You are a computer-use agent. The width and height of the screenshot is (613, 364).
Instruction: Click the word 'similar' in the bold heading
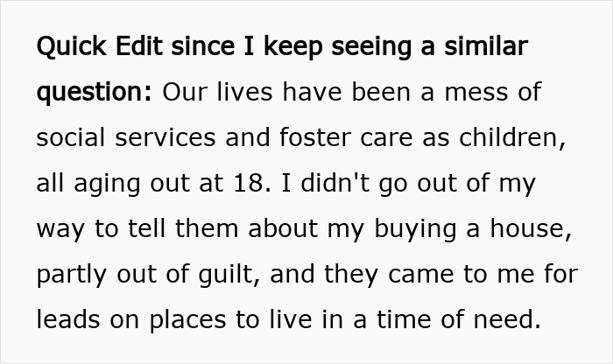486,45
